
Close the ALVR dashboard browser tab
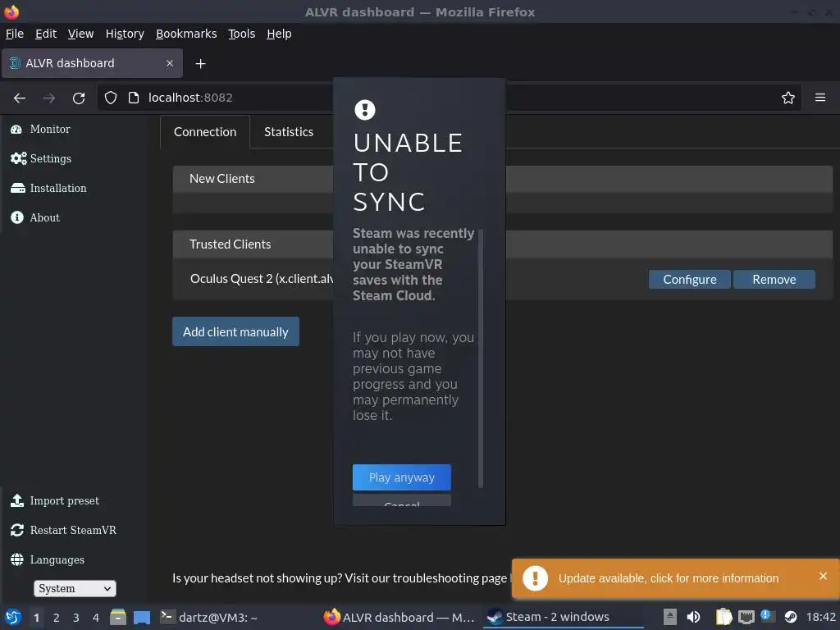[x=170, y=63]
